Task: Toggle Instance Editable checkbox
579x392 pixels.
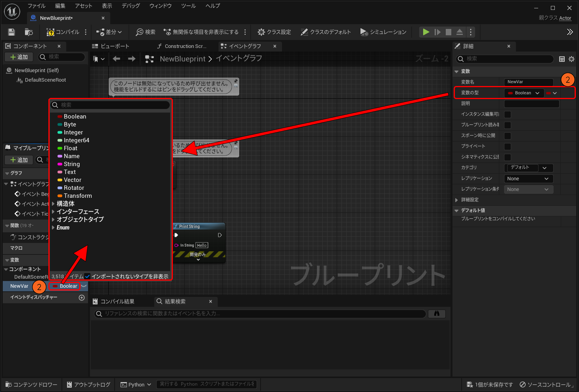Action: (x=508, y=115)
